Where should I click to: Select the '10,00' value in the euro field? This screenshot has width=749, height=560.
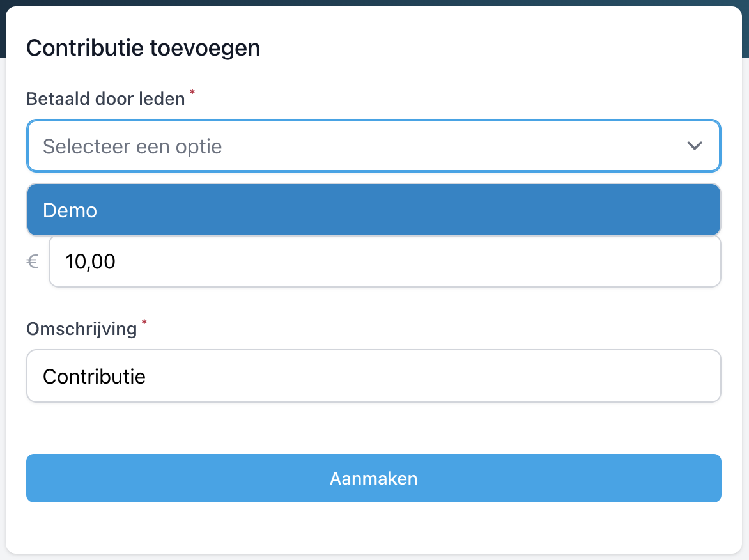click(x=91, y=261)
